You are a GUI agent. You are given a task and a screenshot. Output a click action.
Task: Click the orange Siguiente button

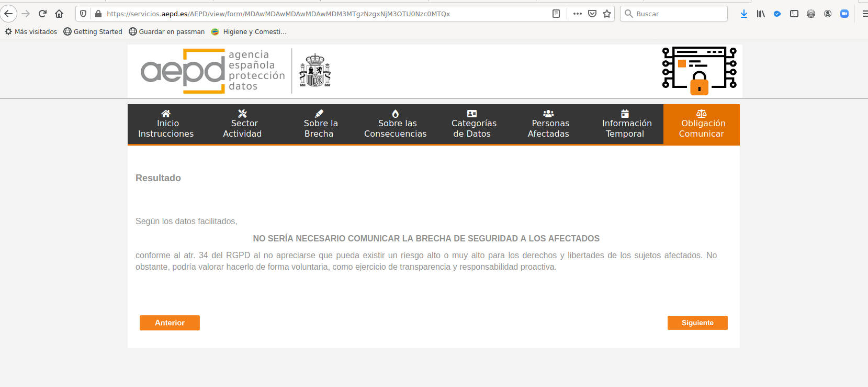[697, 323]
